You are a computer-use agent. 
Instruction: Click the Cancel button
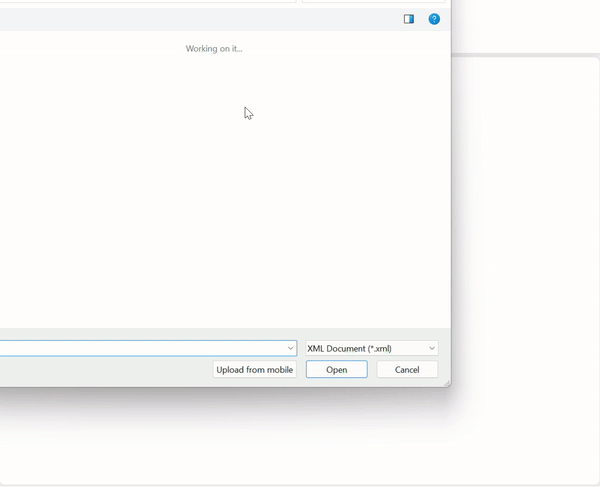[407, 370]
